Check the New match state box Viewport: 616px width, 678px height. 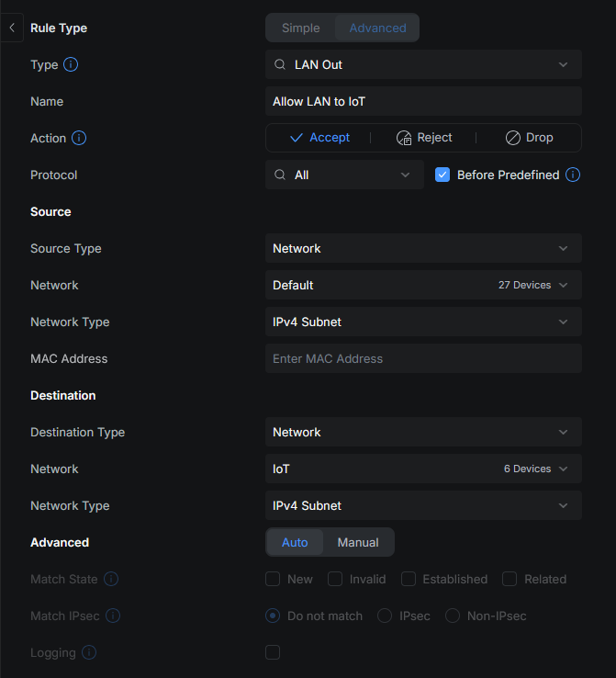273,579
